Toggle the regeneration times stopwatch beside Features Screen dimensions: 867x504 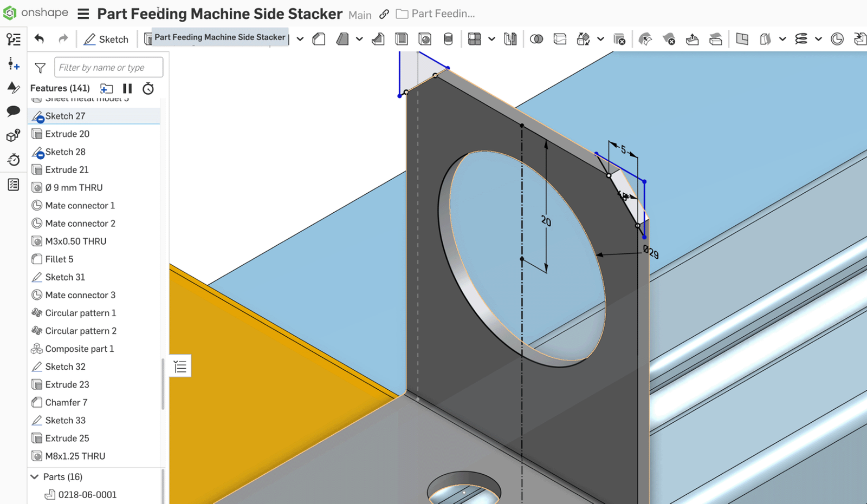tap(148, 88)
